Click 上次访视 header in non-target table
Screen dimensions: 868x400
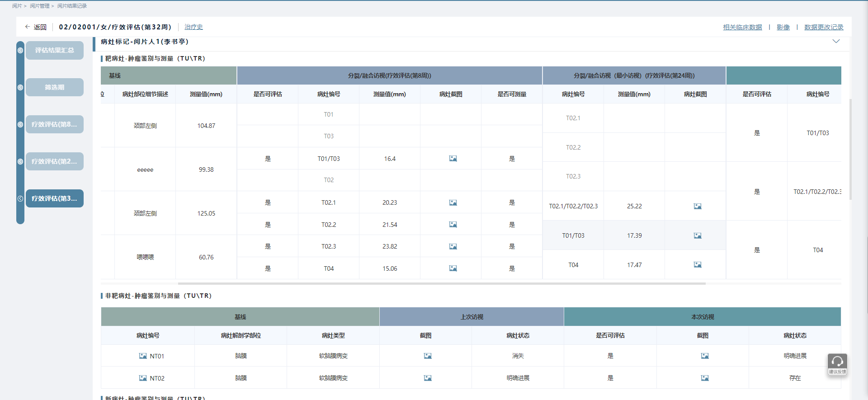click(472, 317)
